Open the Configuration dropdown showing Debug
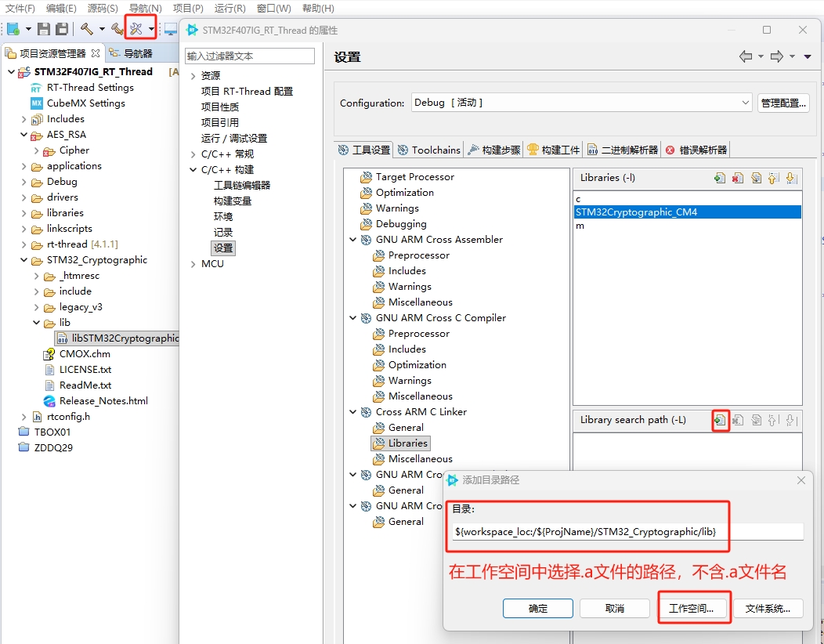 [582, 103]
